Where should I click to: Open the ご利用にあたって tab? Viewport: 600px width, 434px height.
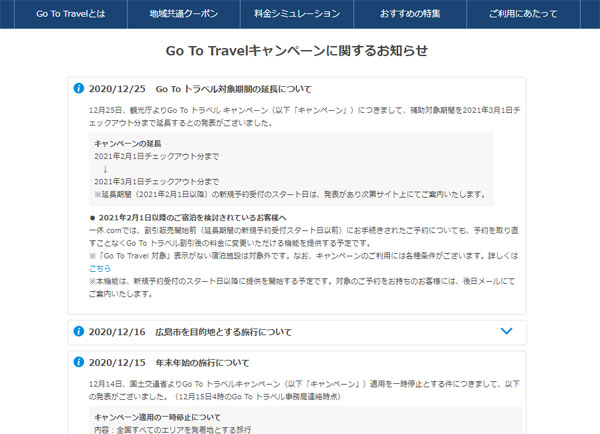pos(523,14)
